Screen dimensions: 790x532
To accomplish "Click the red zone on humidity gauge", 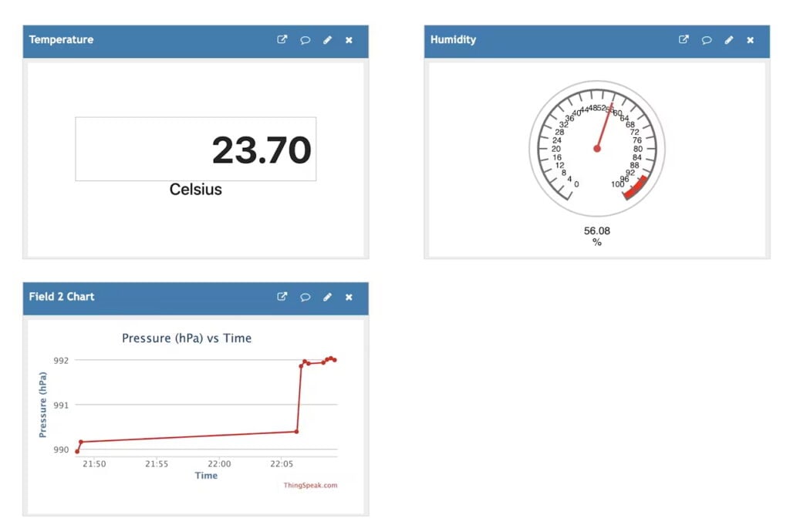I will click(x=635, y=188).
